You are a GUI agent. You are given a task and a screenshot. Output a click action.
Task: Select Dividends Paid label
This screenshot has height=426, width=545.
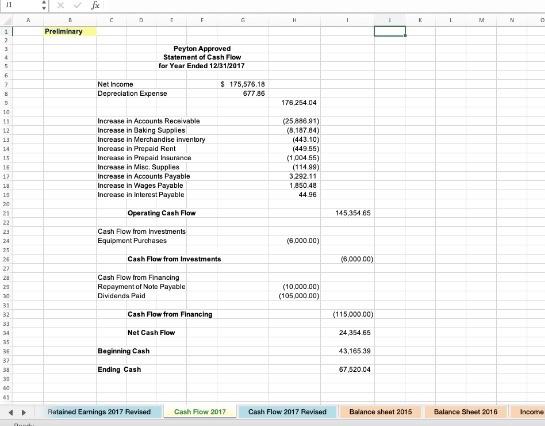pos(121,296)
